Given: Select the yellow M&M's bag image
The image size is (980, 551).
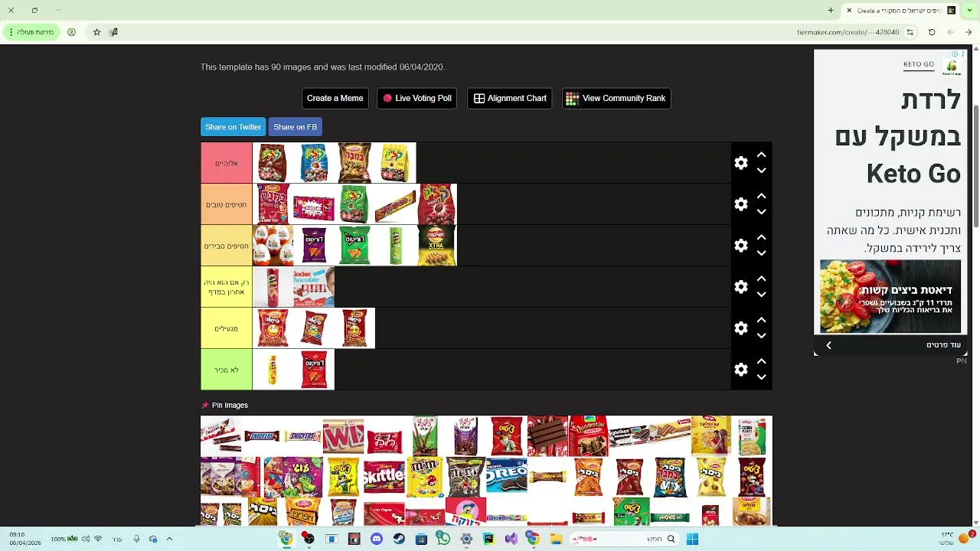Looking at the screenshot, I should coord(425,477).
